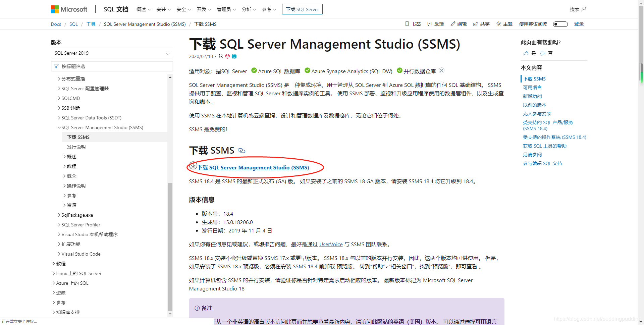Click sidebar tree scrollbar down arrow
This screenshot has width=644, height=325.
coord(170,314)
